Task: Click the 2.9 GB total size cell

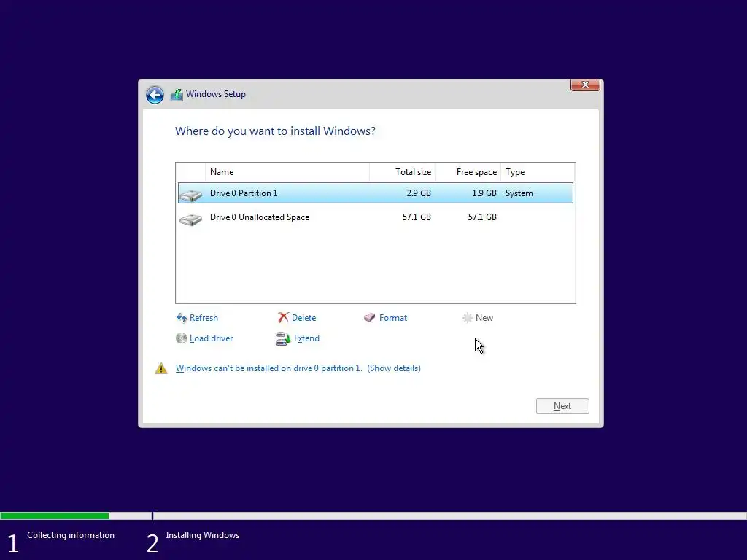Action: [419, 192]
